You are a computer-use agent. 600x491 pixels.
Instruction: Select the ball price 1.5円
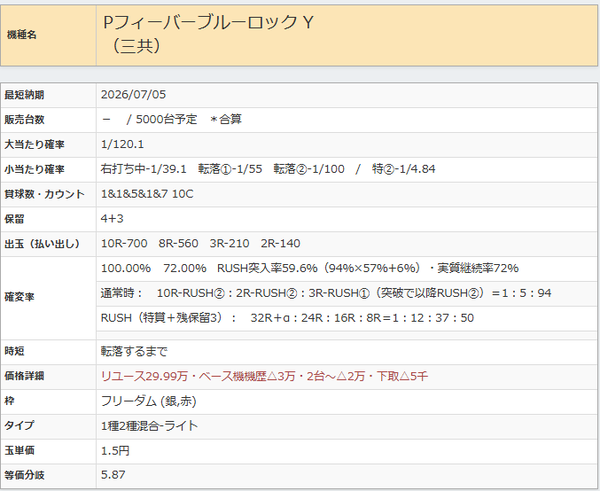(x=115, y=450)
